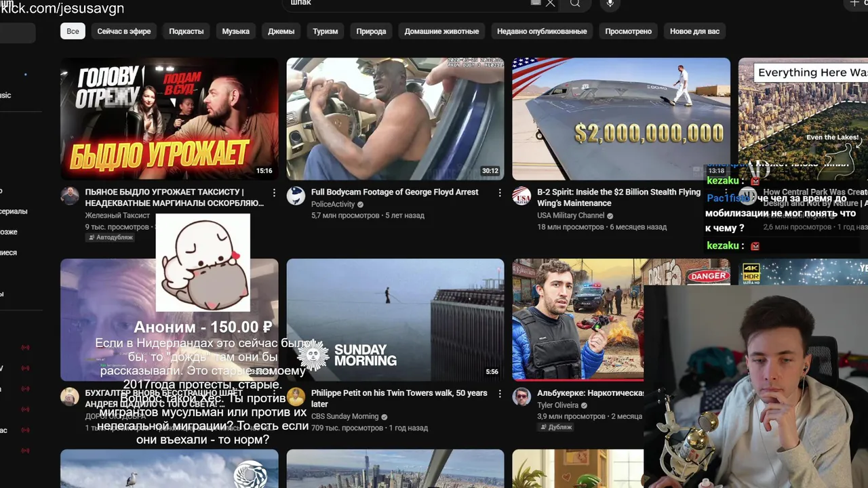Select the Туризм chip
The image size is (868, 488).
325,31
